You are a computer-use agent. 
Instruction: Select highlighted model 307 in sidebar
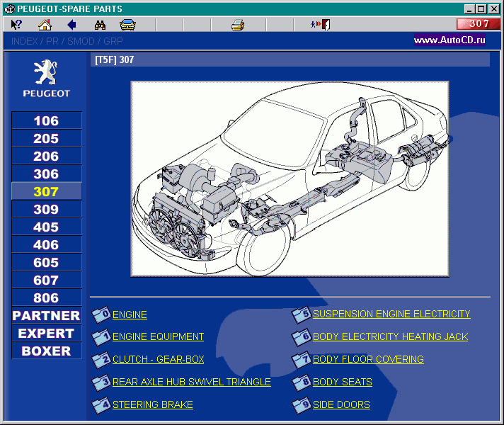[46, 192]
